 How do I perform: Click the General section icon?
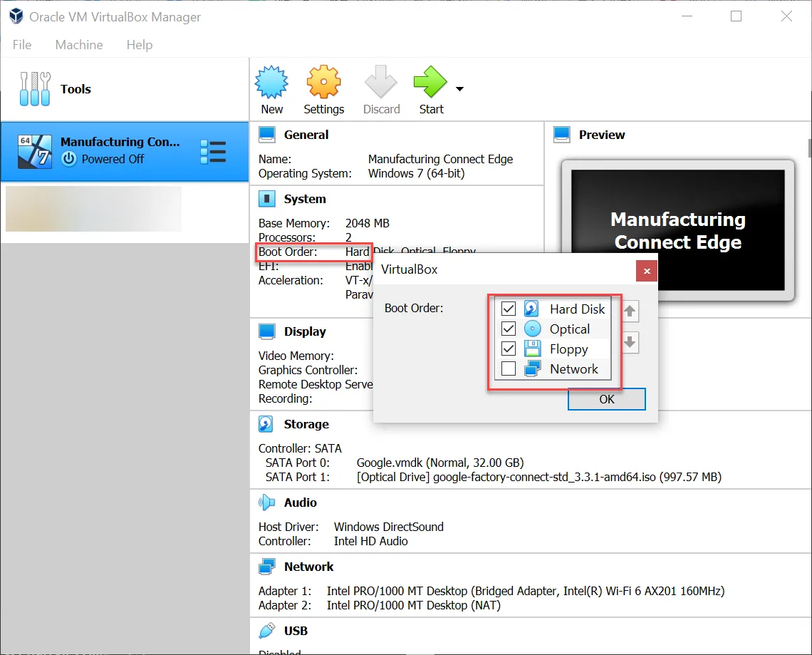pyautogui.click(x=266, y=135)
